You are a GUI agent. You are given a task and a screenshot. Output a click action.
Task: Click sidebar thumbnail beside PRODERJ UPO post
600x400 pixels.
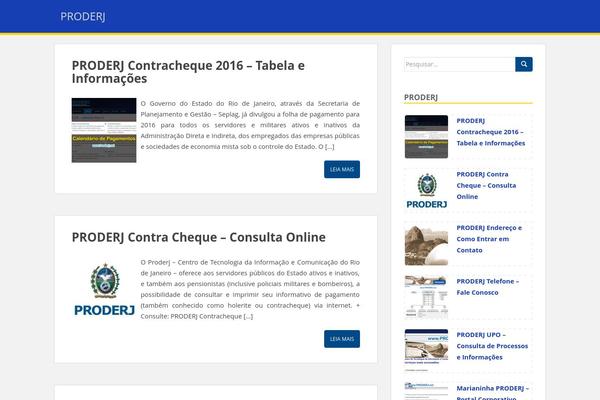[x=426, y=351]
